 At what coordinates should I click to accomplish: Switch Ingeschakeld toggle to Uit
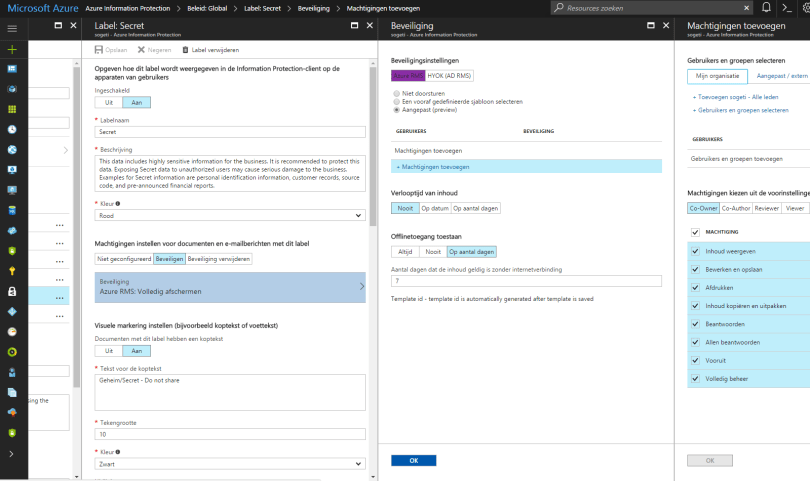pyautogui.click(x=109, y=102)
